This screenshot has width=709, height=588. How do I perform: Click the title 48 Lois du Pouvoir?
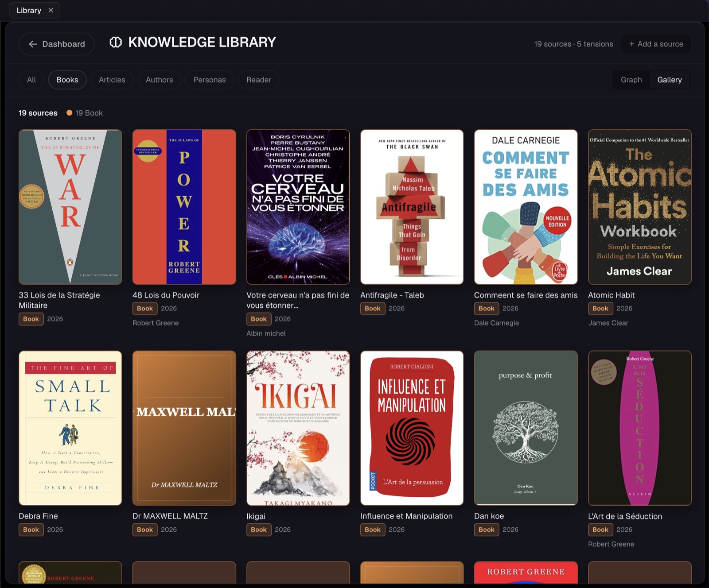pyautogui.click(x=166, y=295)
